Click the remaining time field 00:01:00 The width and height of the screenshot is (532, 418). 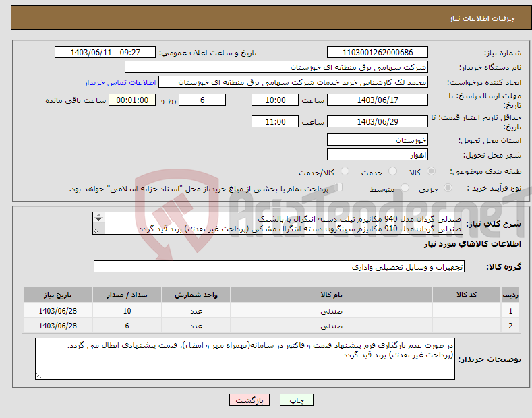point(132,100)
